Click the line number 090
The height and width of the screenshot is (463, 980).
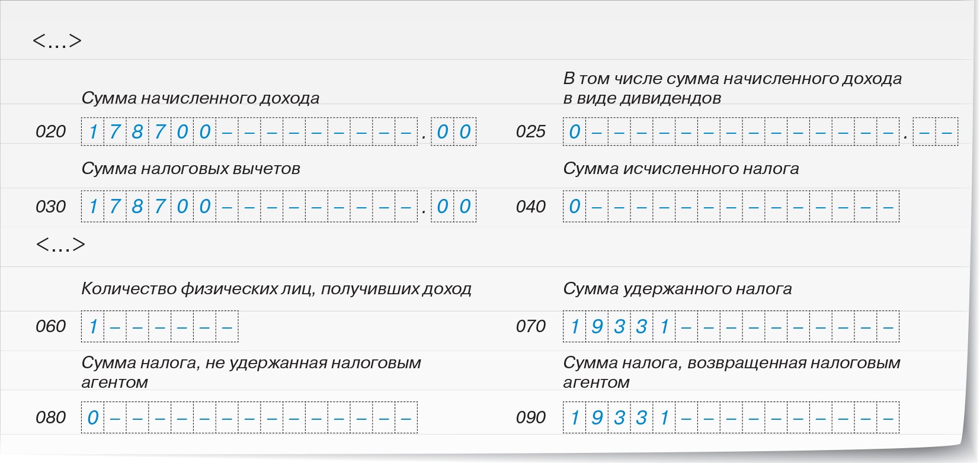(x=531, y=417)
